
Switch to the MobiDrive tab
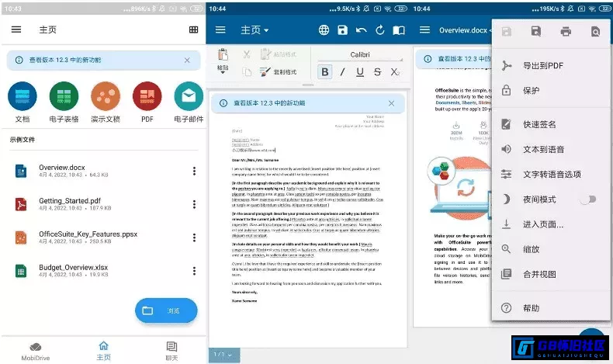point(35,351)
